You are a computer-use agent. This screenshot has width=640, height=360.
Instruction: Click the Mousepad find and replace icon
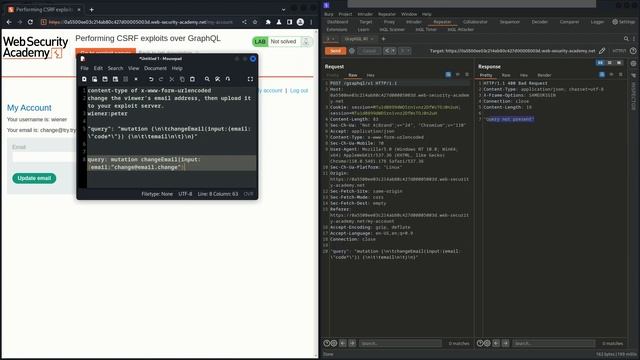(218, 79)
